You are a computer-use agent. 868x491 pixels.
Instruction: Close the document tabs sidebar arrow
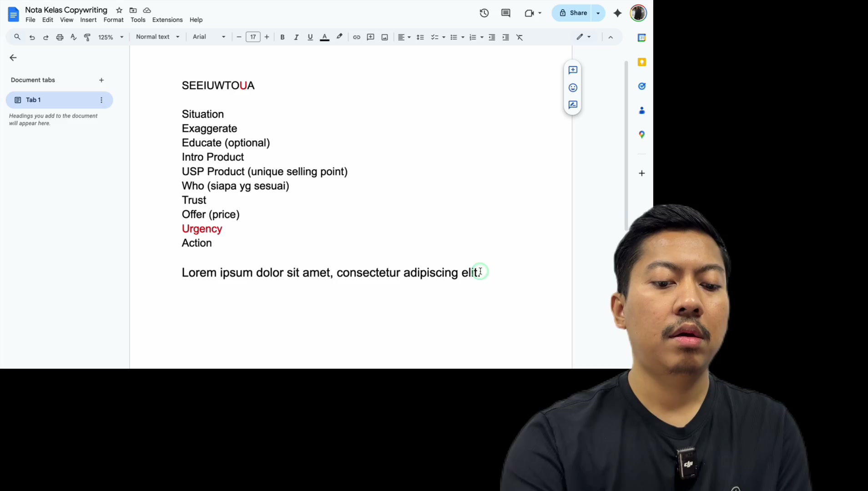pyautogui.click(x=13, y=58)
